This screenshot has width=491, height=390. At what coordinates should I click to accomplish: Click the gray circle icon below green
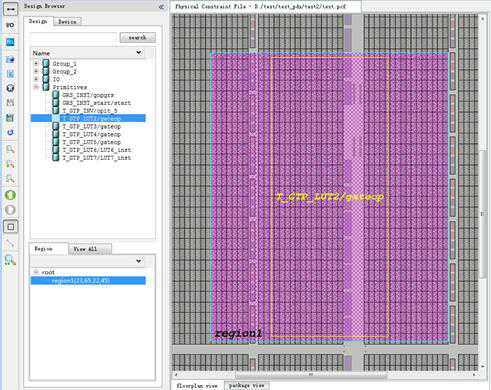(10, 210)
